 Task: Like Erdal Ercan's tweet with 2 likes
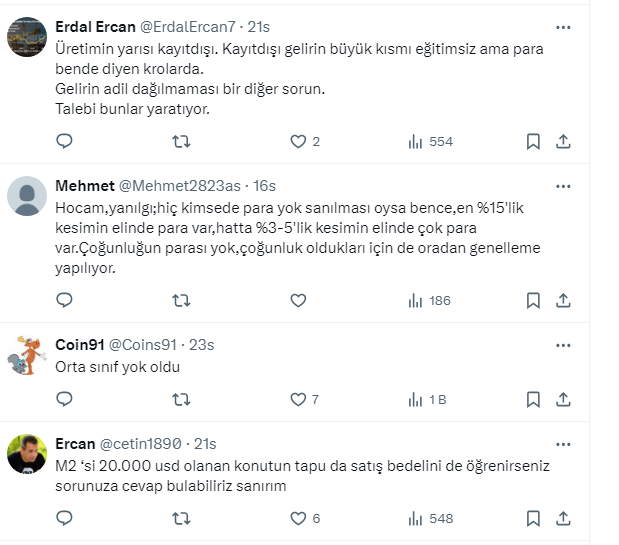click(298, 142)
